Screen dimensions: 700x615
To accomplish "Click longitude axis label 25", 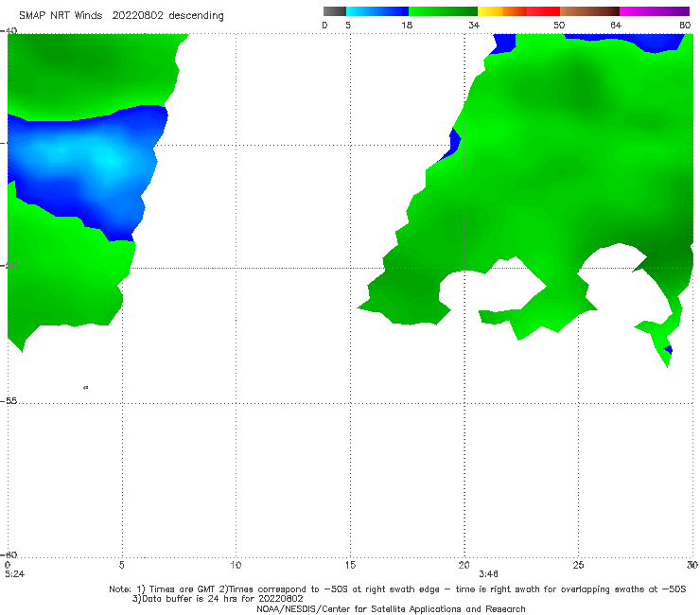I will tap(578, 566).
